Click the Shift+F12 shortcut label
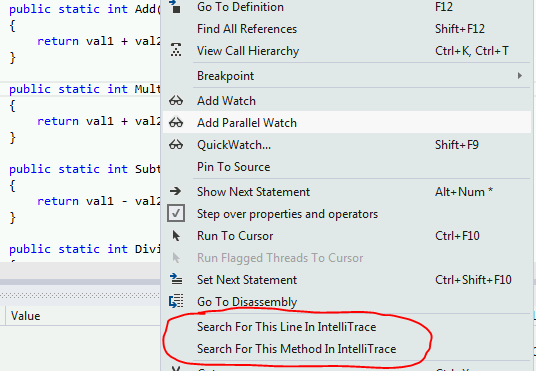The height and width of the screenshot is (371, 536). pos(460,29)
